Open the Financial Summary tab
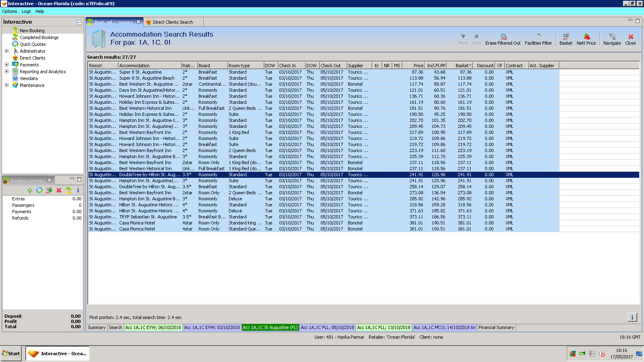Viewport: 644px width, 362px height. 496,327
